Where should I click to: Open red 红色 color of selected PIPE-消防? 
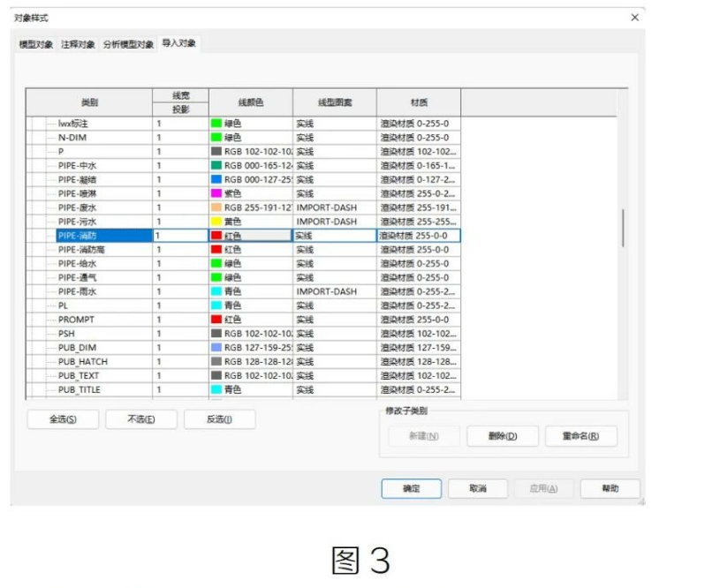pyautogui.click(x=251, y=236)
